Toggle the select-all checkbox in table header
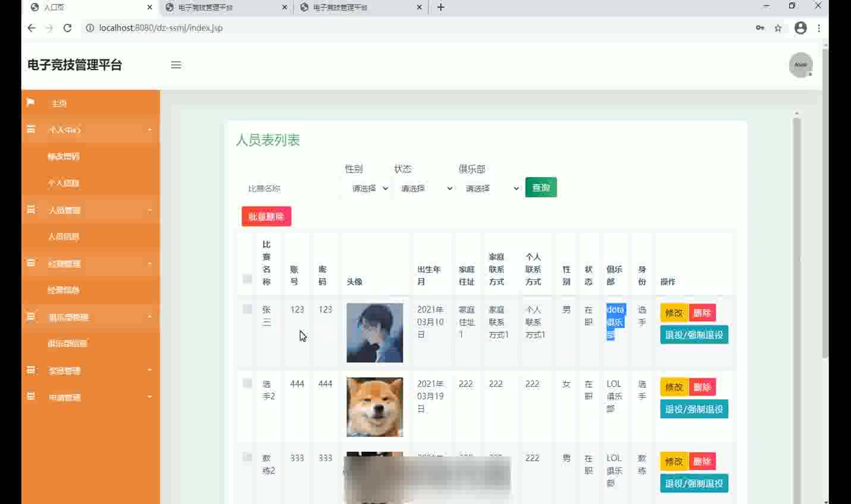 pyautogui.click(x=247, y=279)
